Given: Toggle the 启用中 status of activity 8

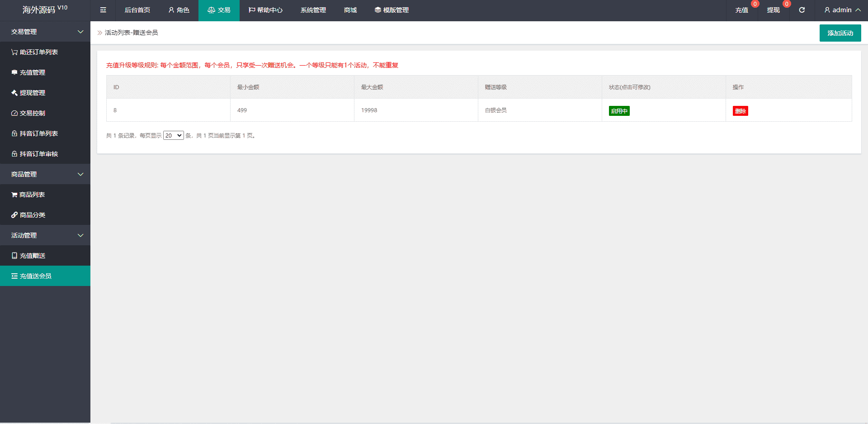Looking at the screenshot, I should coord(619,111).
